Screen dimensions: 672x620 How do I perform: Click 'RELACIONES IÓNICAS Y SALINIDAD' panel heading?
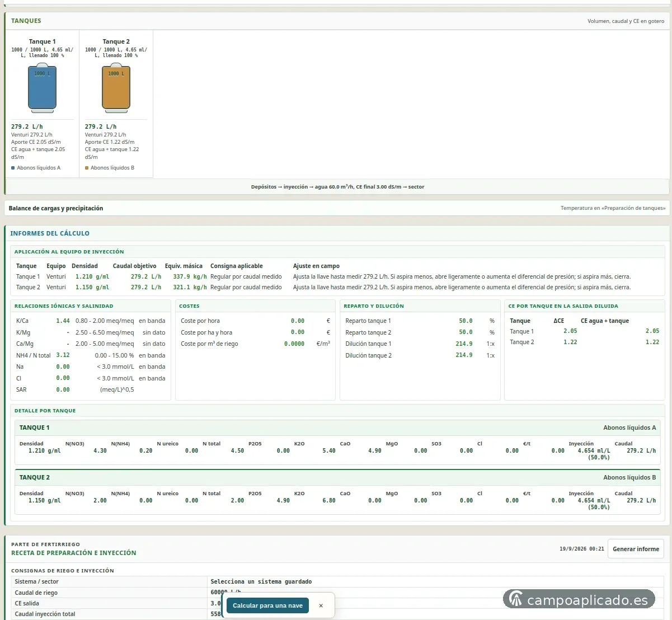[x=64, y=306]
